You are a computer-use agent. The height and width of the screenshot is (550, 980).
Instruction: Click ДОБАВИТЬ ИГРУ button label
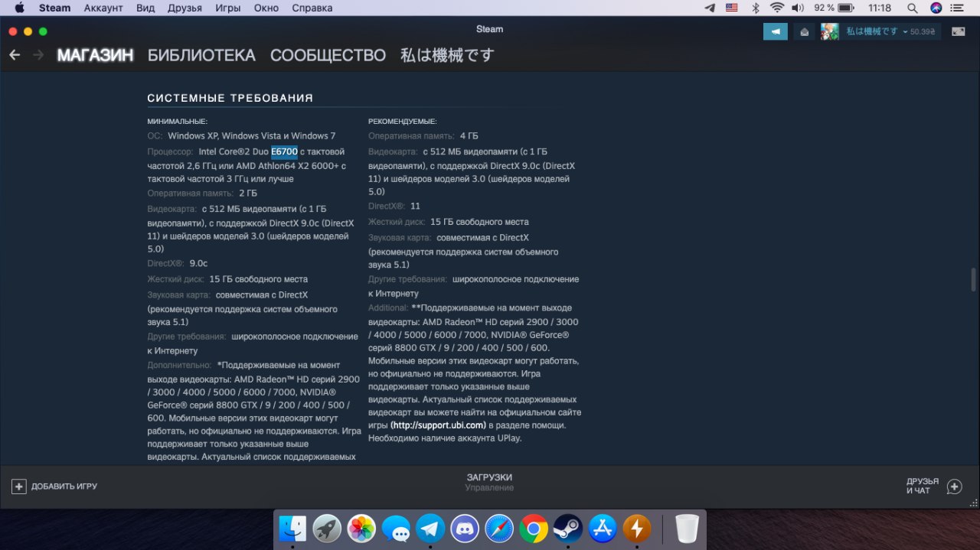[64, 487]
